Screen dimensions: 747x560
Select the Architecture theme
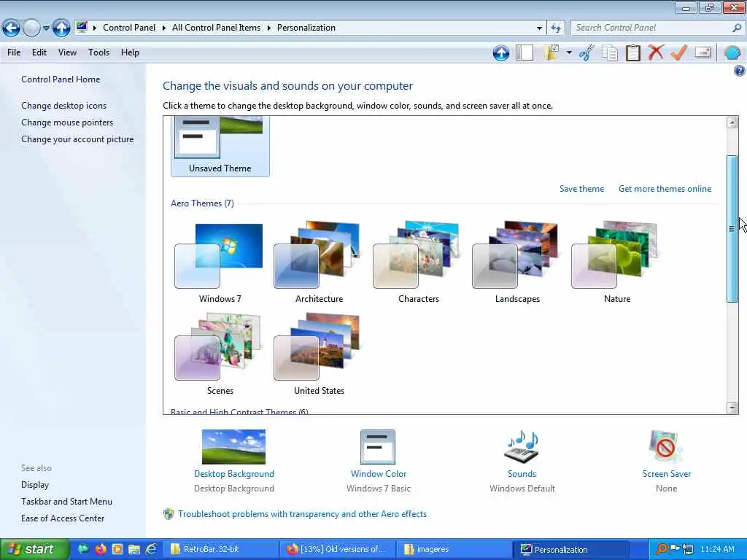pyautogui.click(x=320, y=262)
